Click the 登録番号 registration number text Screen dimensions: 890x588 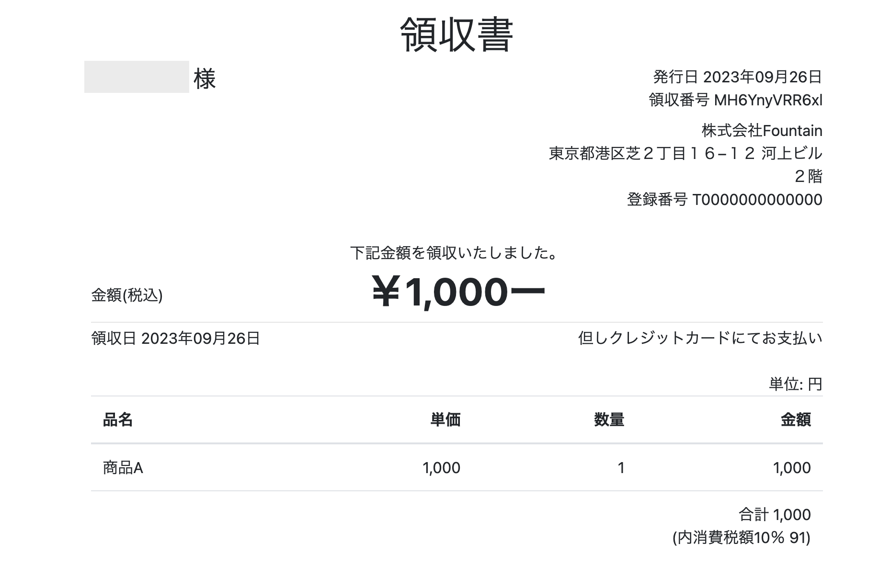(724, 200)
